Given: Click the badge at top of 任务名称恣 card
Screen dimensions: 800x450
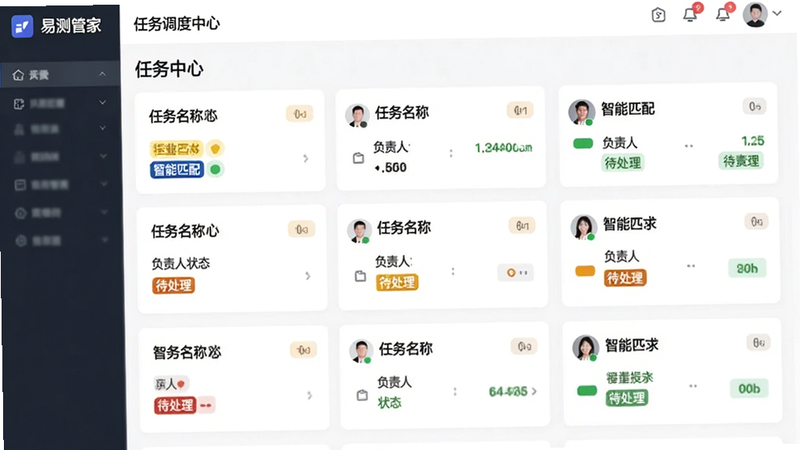Looking at the screenshot, I should pos(299,114).
